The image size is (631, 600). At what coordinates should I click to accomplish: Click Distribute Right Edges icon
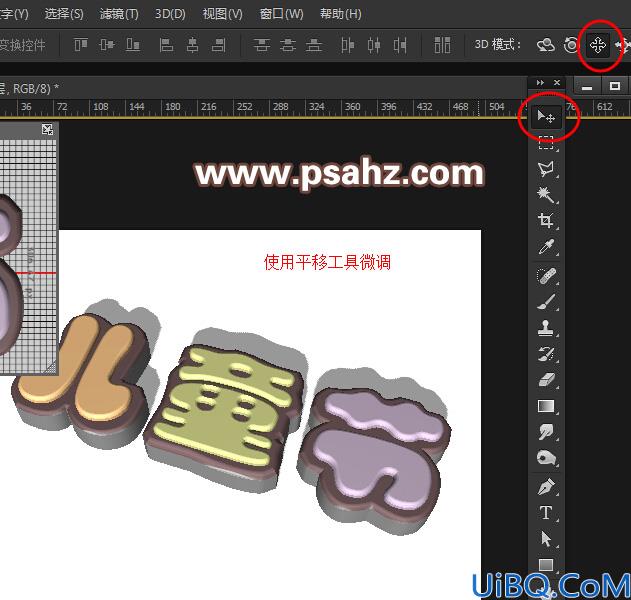point(400,45)
